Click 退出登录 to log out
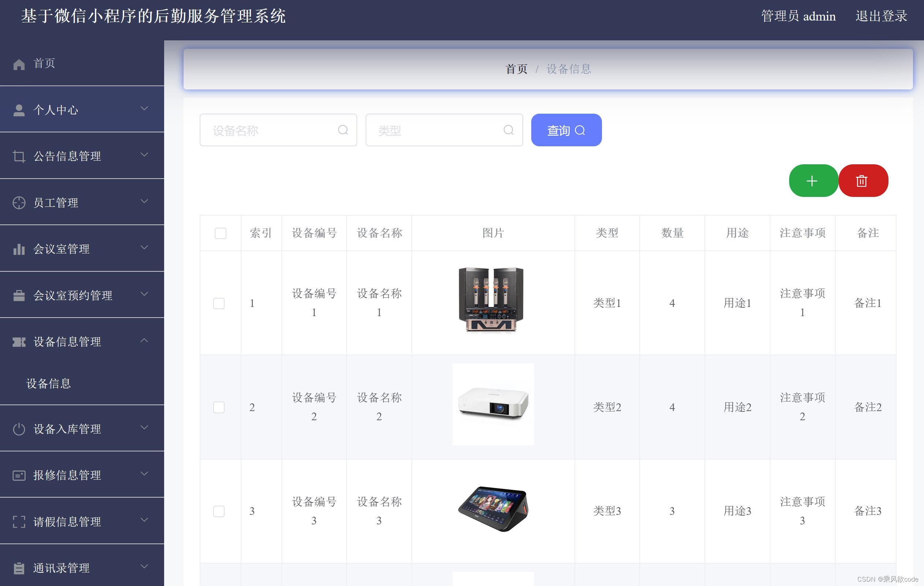Screen dimensions: 924x586 [x=881, y=16]
